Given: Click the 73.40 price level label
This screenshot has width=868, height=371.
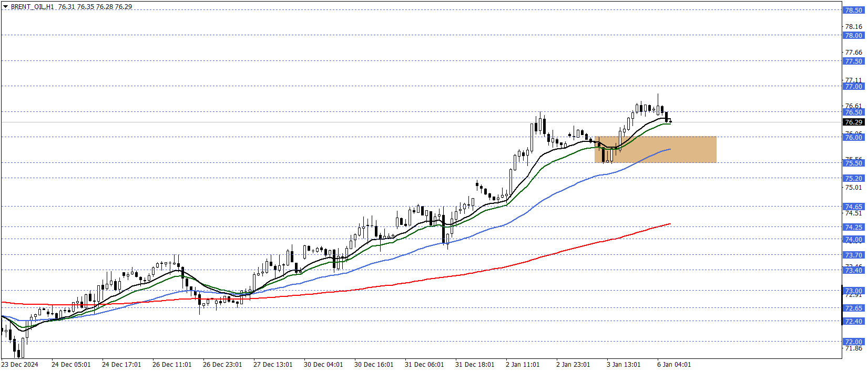Looking at the screenshot, I should (853, 270).
